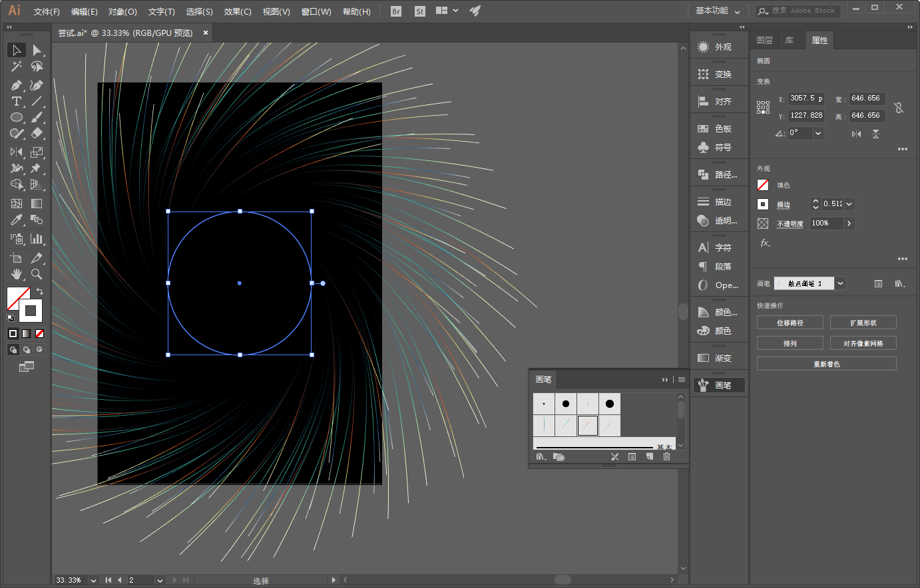This screenshot has height=588, width=920.
Task: Open the Brush Libraries menu icon
Action: tap(541, 457)
